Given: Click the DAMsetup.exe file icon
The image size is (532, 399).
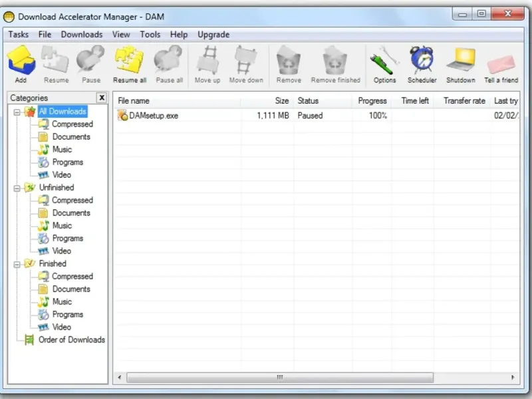Looking at the screenshot, I should (x=122, y=115).
